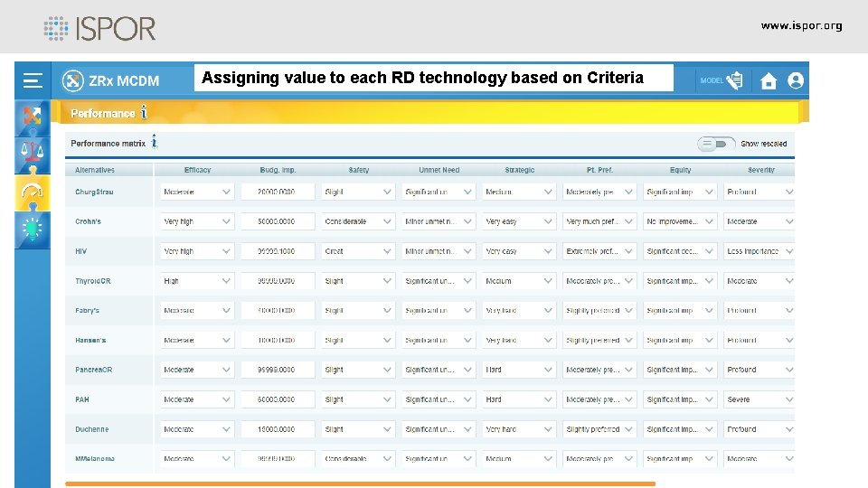Open the alternatives sidebar step icon
Image resolution: width=868 pixels, height=488 pixels.
pos(33,117)
